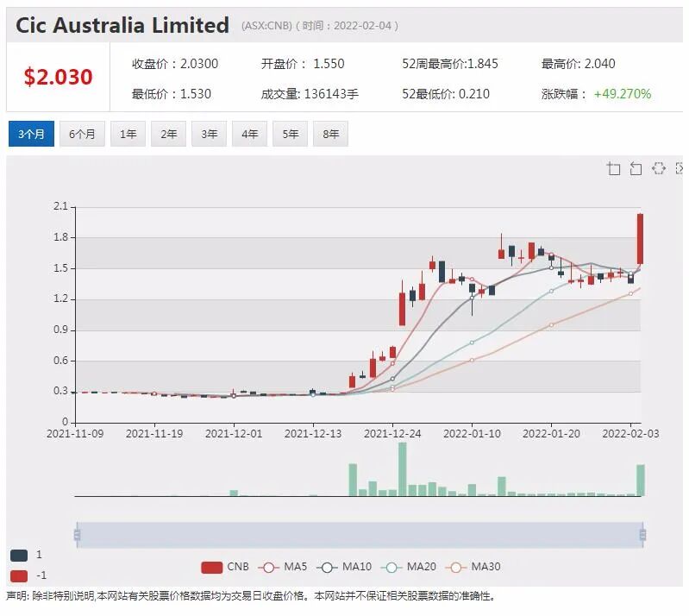Click the 2.1 y-axis label
Image resolution: width=689 pixels, height=616 pixels.
click(x=60, y=206)
